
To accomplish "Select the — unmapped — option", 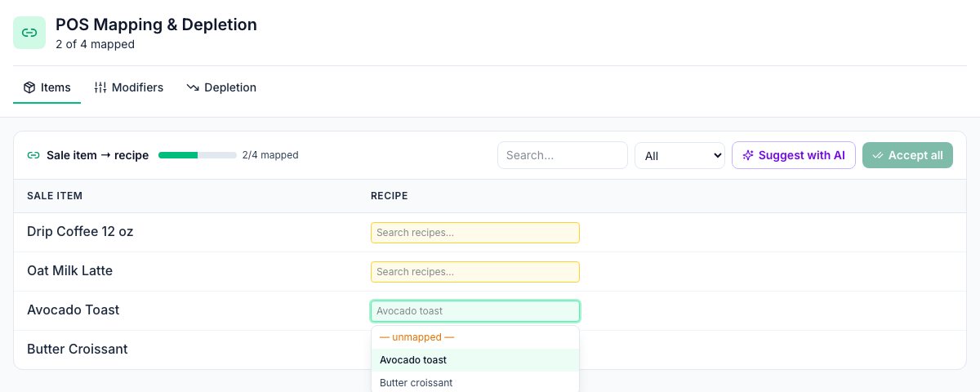I will (475, 337).
